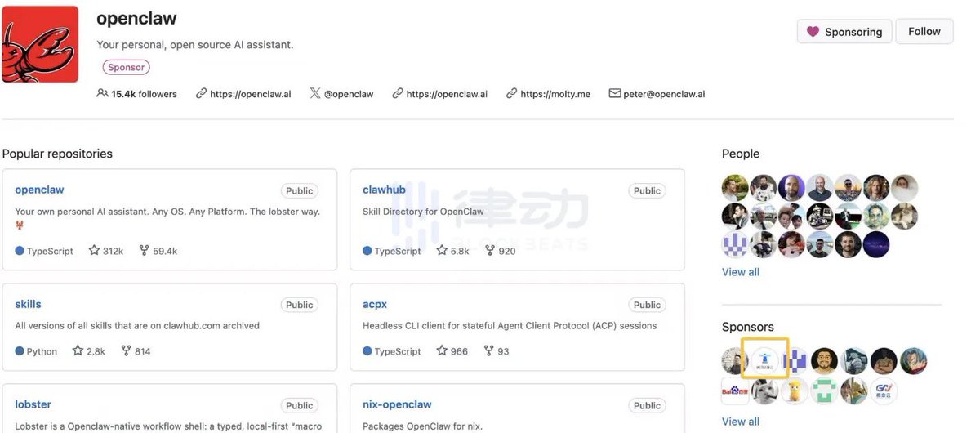
Task: Open the acpx repository
Action: (374, 304)
